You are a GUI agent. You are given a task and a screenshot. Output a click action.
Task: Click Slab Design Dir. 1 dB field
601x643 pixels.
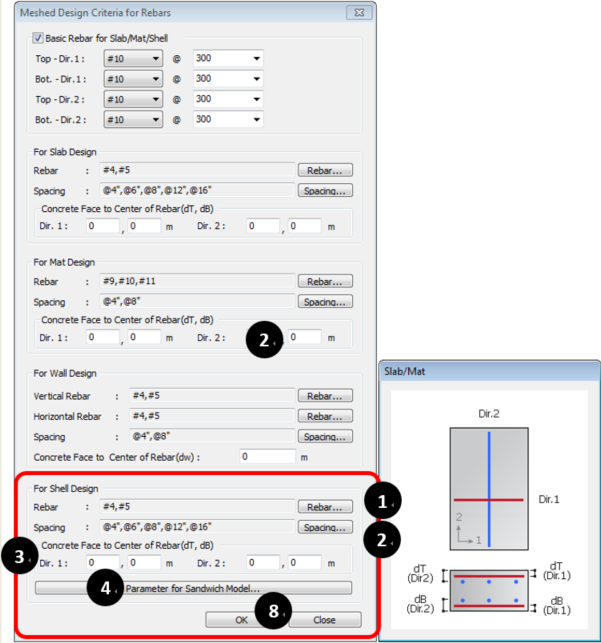click(x=144, y=226)
